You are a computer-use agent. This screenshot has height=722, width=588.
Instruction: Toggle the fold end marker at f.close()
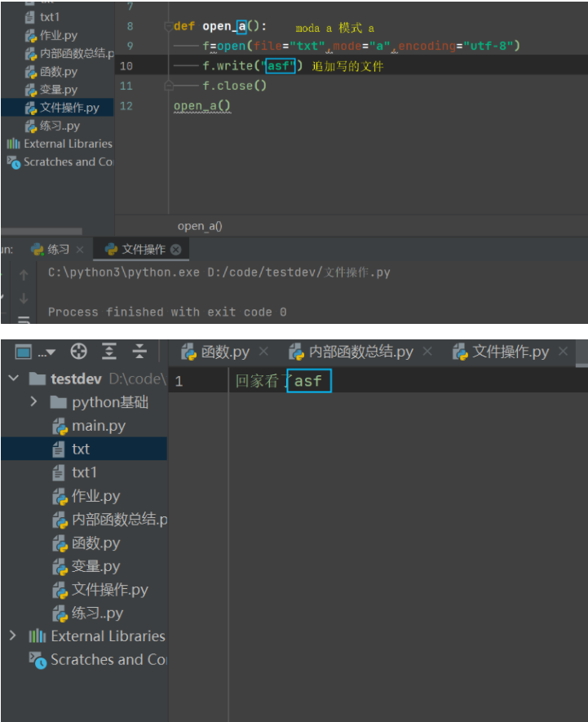point(169,86)
